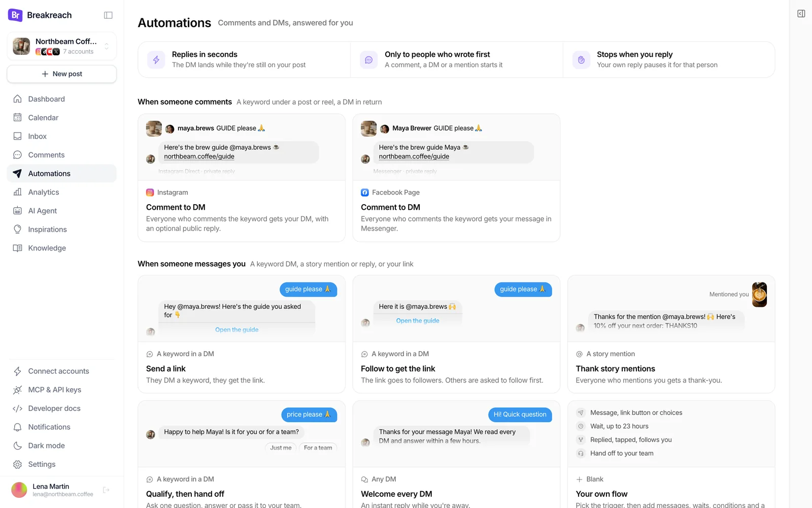Click the story mention thumbnail image
This screenshot has height=508, width=812.
(x=759, y=295)
